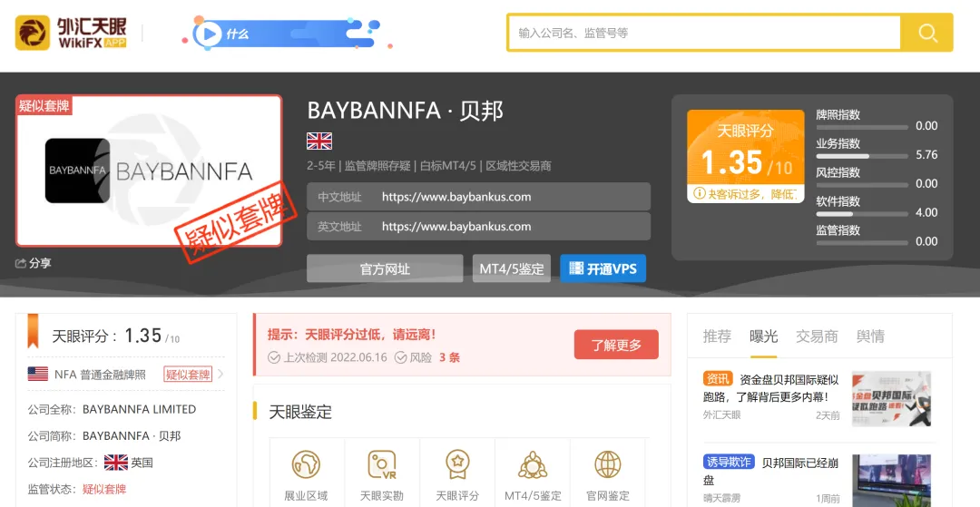
Task: Switch to the 交易商 tab
Action: 817,336
